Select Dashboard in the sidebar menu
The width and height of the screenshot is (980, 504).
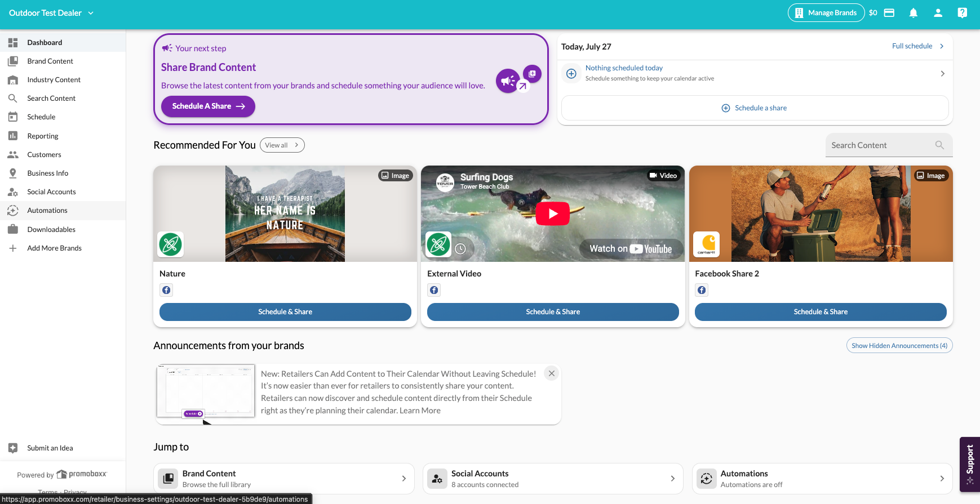[63, 42]
